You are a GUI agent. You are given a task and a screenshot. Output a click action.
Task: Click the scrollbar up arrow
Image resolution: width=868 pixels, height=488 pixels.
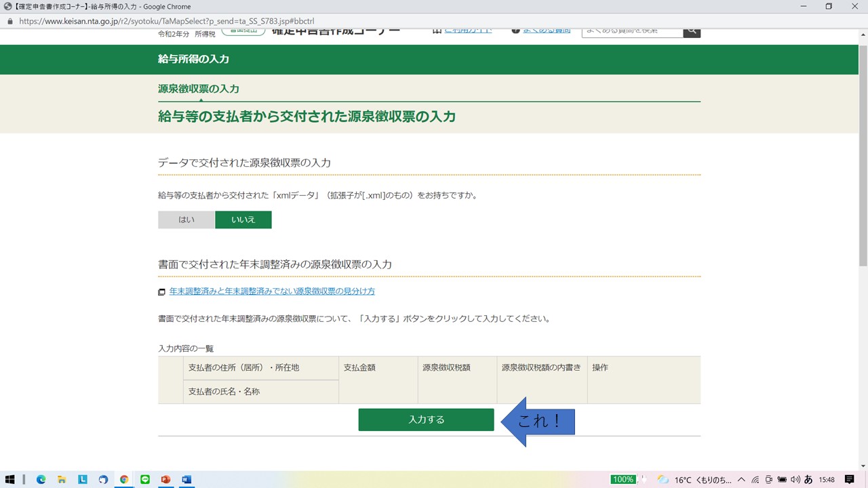(863, 34)
